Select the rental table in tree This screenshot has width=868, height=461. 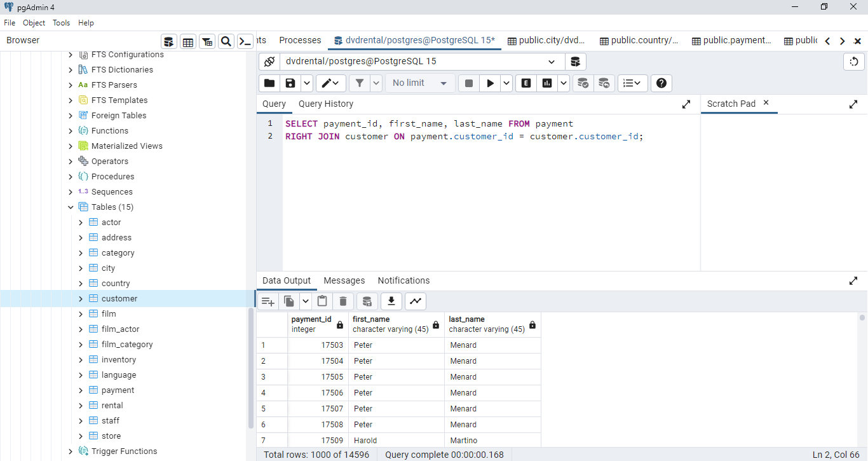click(112, 406)
